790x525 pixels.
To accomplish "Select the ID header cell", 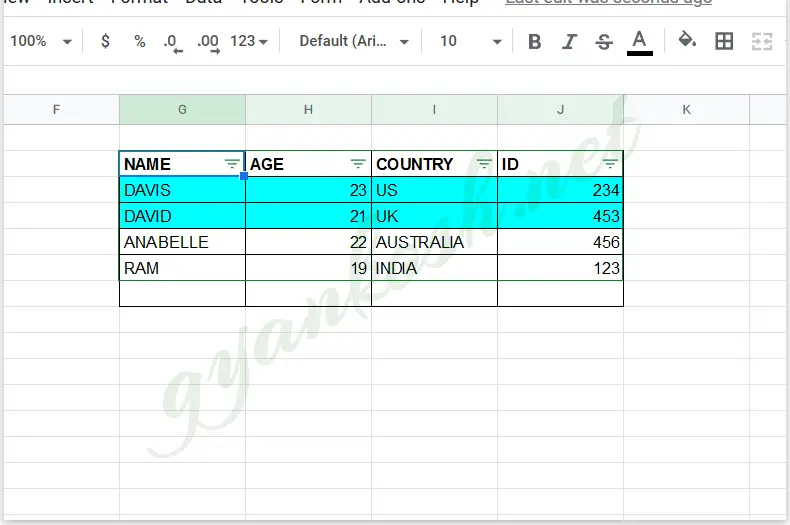I will tap(560, 164).
